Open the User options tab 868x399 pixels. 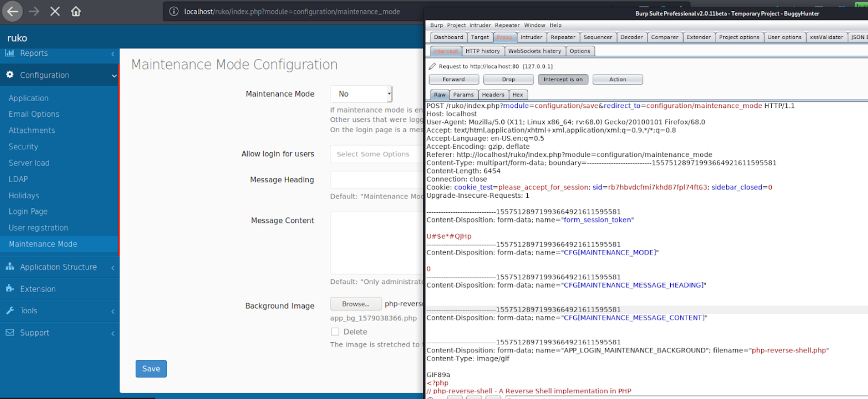784,37
